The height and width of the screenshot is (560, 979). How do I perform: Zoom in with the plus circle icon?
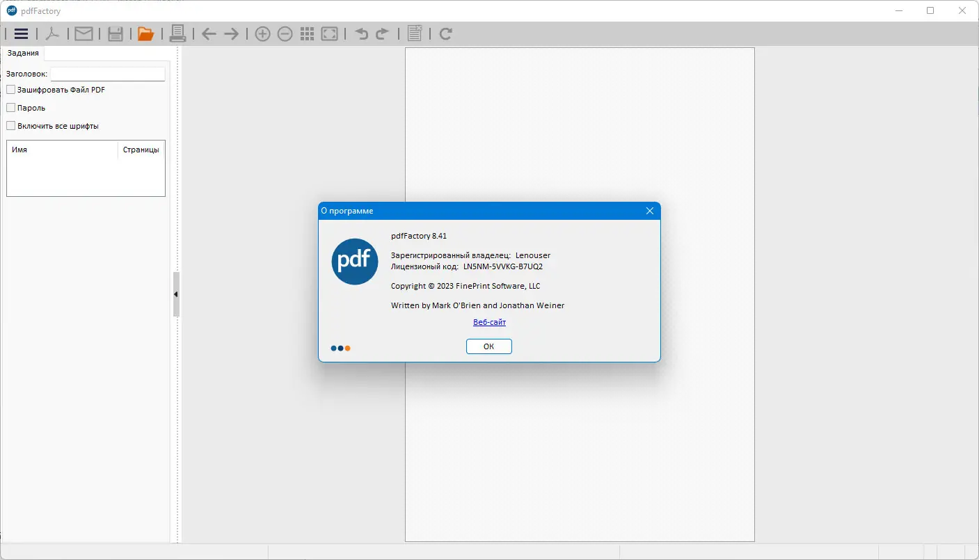262,33
